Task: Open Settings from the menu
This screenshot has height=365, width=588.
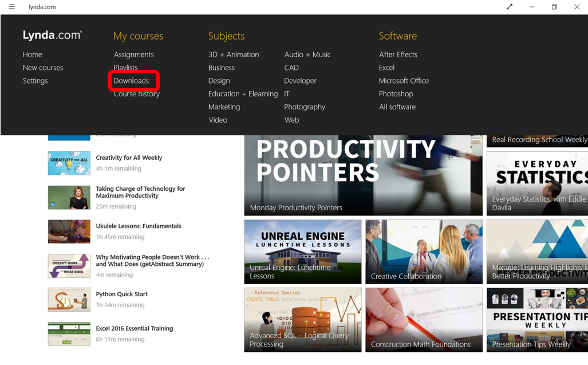Action: 35,81
